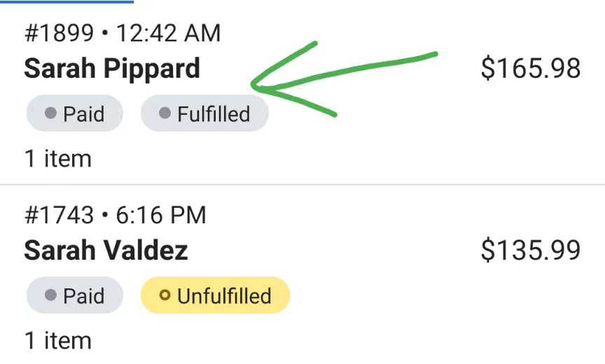Select the $165.98 order total
Viewport: 605px width, 364px height.
tap(531, 69)
